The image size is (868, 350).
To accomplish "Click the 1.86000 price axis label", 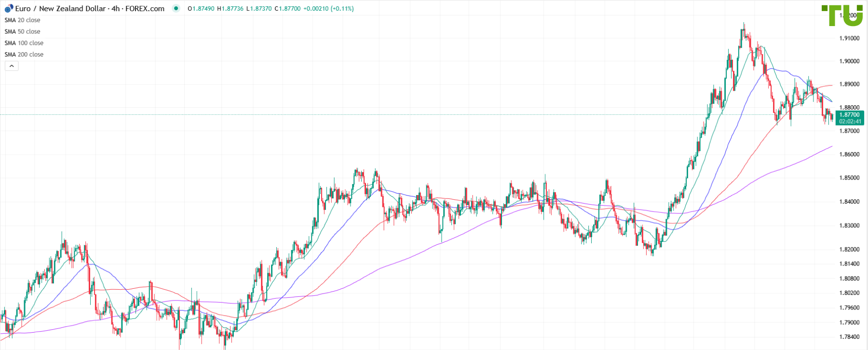I will tap(849, 154).
